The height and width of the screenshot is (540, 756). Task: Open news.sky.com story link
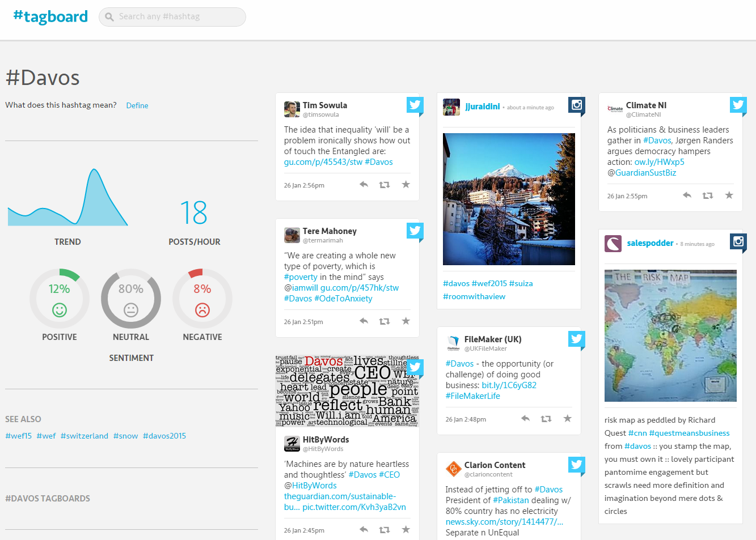(x=504, y=522)
